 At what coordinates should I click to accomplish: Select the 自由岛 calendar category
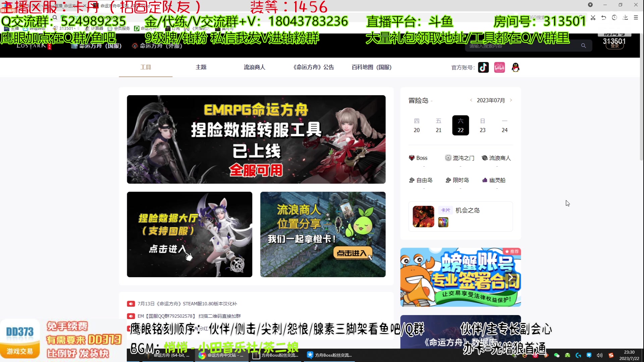coord(421,180)
